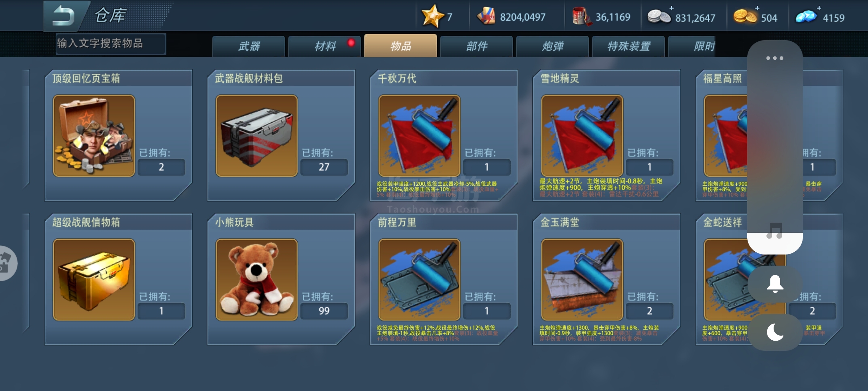Toggle the bell notification mode button
The height and width of the screenshot is (391, 868).
(x=775, y=284)
